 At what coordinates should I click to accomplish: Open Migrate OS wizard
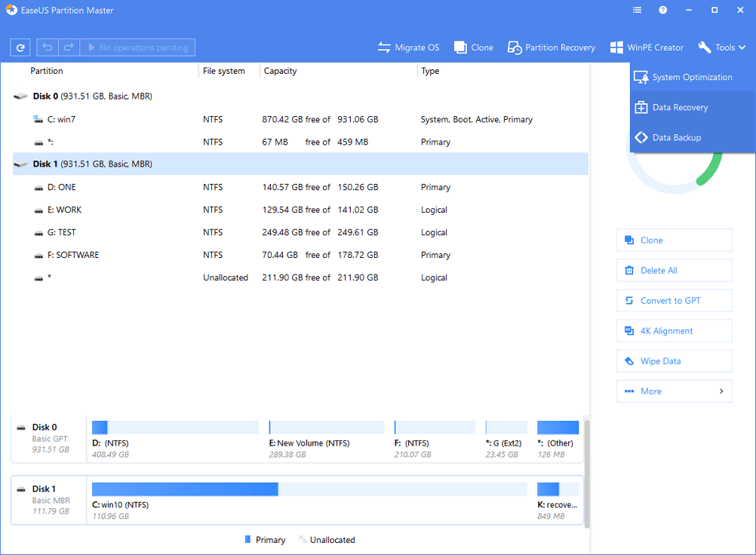tap(408, 48)
